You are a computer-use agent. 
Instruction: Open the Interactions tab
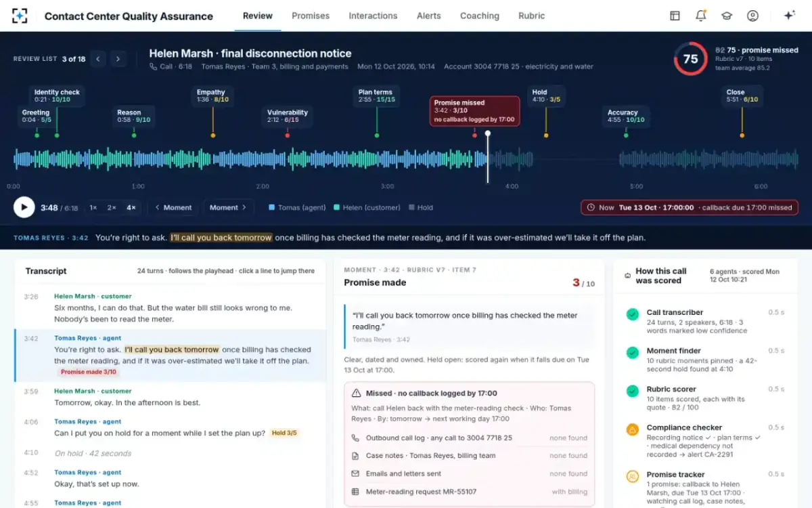coord(373,16)
